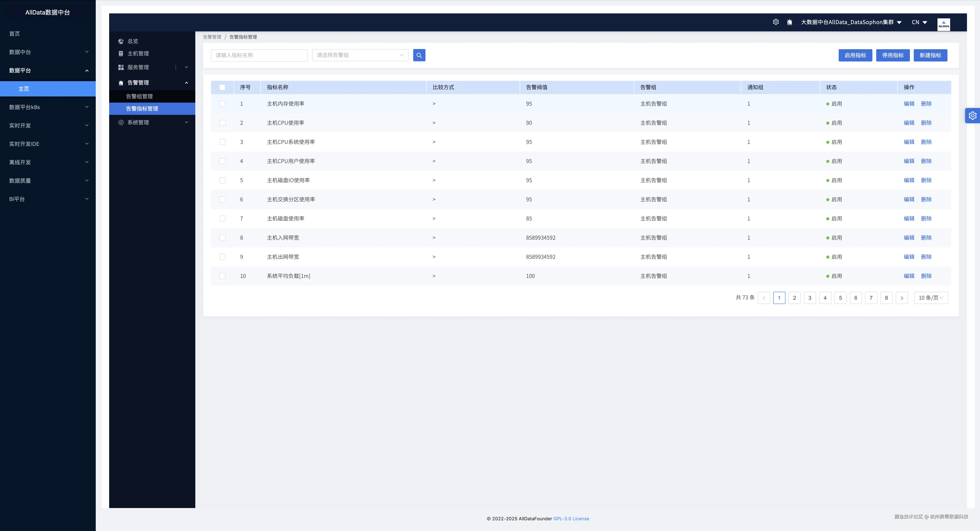
Task: Open the 10 条/页 page size dropdown
Action: (x=931, y=298)
